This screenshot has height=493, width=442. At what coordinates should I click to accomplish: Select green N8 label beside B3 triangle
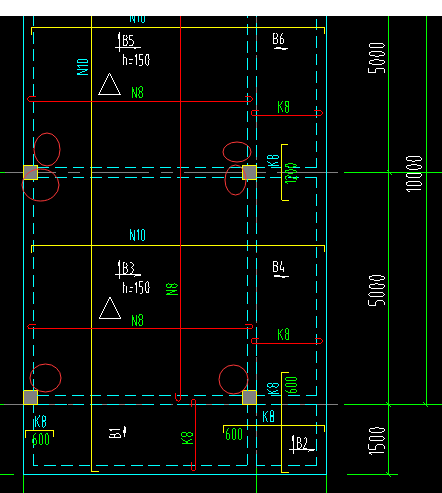click(x=137, y=321)
